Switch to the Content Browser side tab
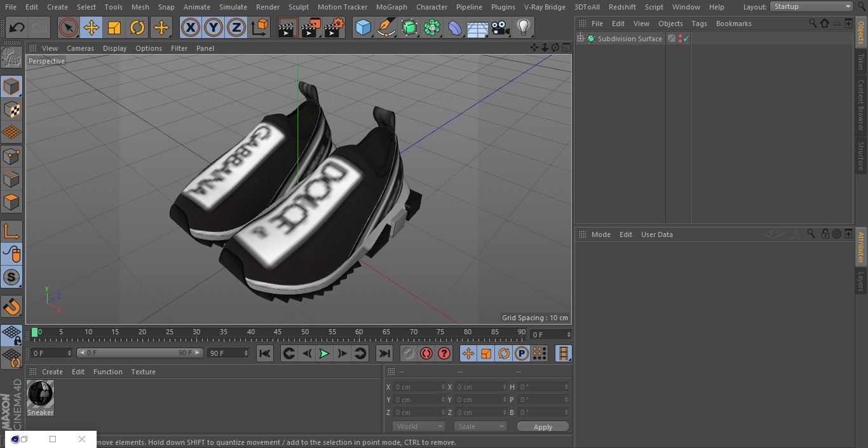The height and width of the screenshot is (448, 868). tap(861, 105)
